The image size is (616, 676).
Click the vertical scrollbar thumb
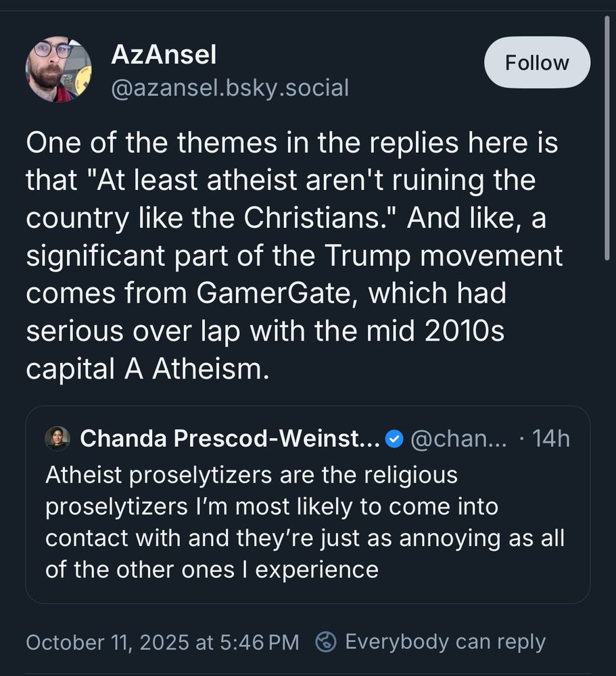click(607, 135)
